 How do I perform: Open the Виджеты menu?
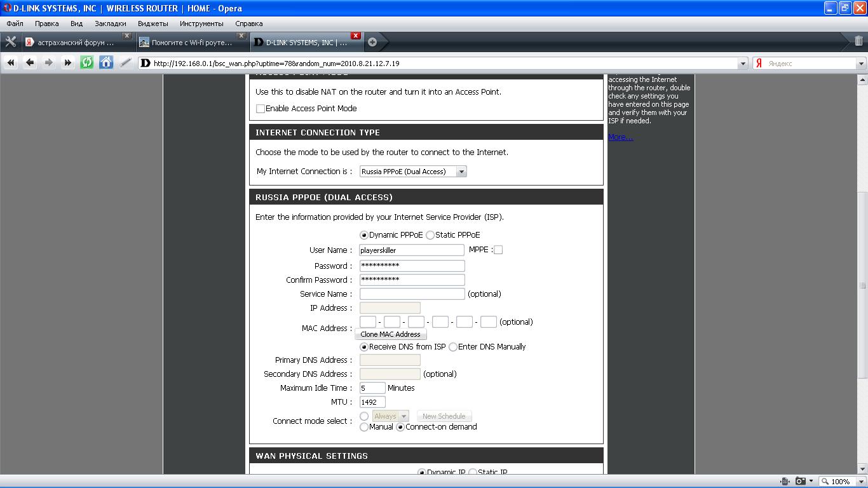[153, 24]
